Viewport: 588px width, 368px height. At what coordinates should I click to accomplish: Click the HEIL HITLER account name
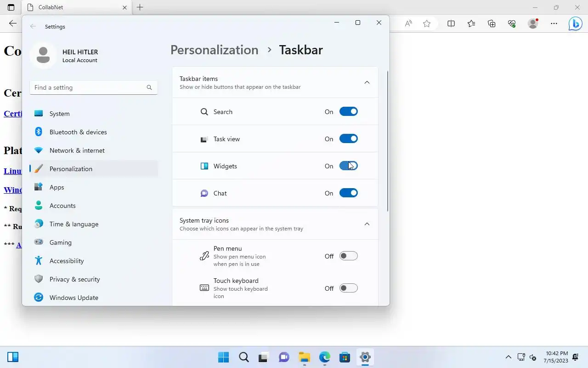coord(80,52)
